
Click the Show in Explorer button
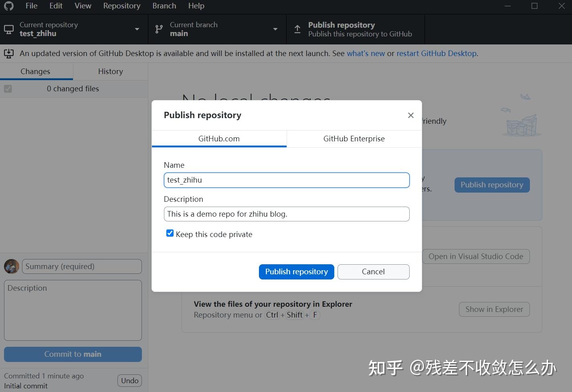tap(494, 309)
